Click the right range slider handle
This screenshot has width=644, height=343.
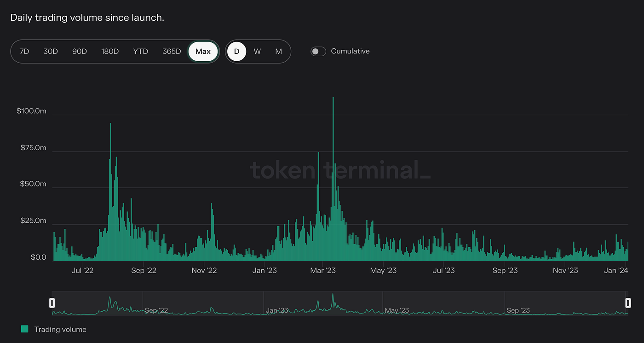click(628, 302)
